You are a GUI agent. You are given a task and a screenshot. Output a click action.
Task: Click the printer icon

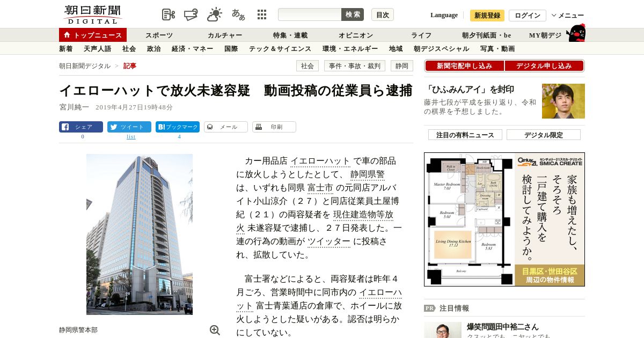pyautogui.click(x=259, y=127)
